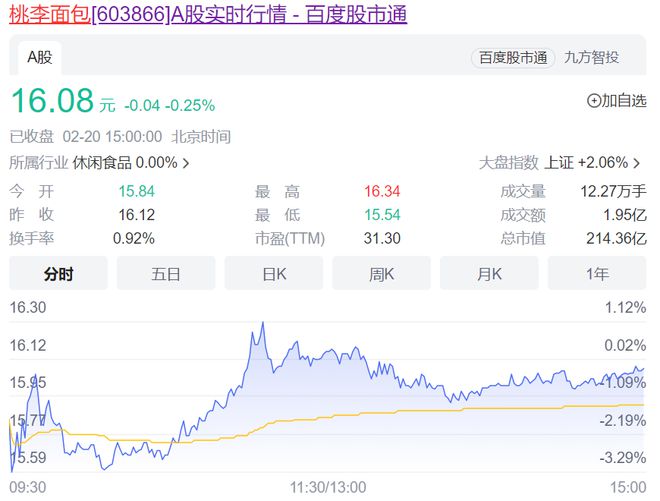Screen dimensions: 660x501
Task: Click the 成交额 value 1.95亿
Action: click(625, 215)
